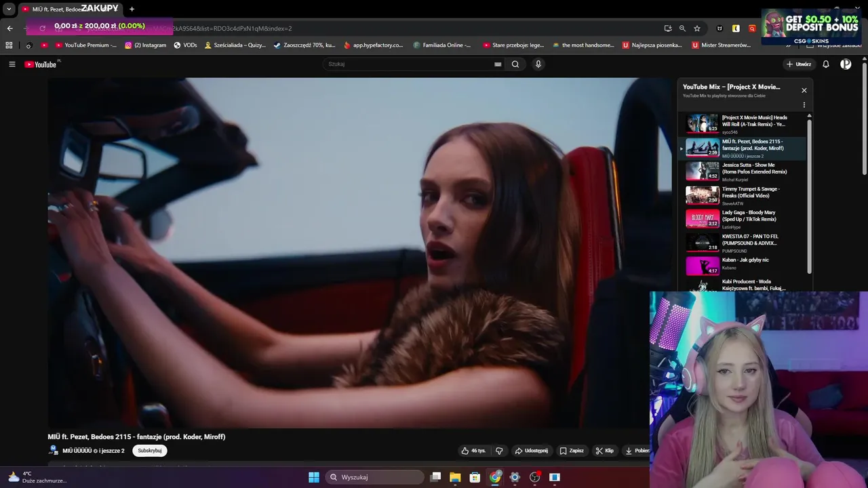Open the on-screen keyboard icon in search box
The width and height of the screenshot is (868, 488).
pyautogui.click(x=498, y=64)
